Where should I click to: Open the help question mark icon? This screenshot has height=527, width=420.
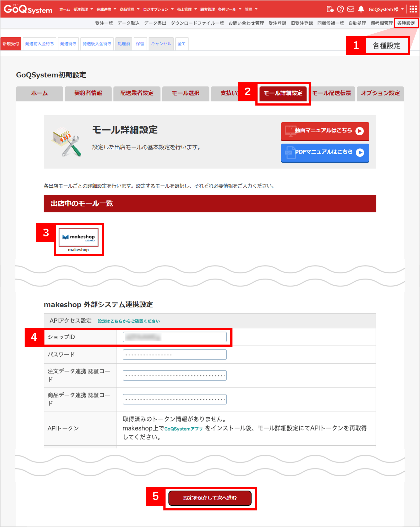click(340, 9)
